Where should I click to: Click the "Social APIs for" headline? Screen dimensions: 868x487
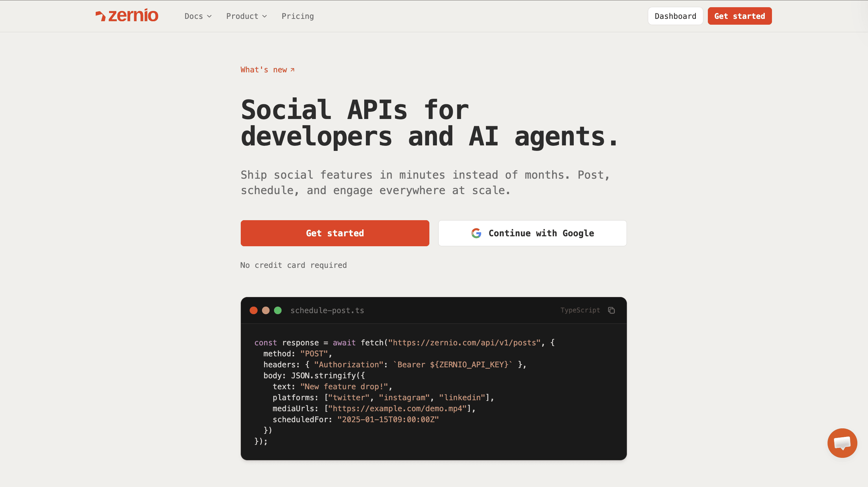[x=355, y=110]
